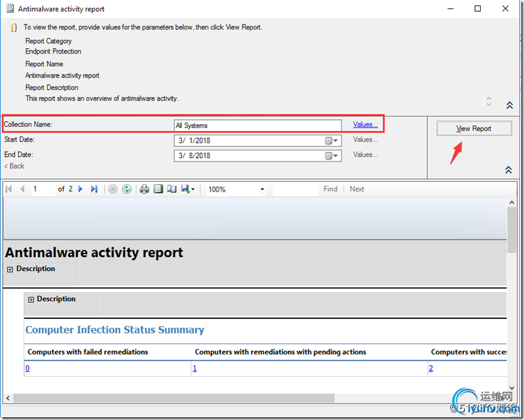Click the vertical scrollbar thumb
This screenshot has height=420, width=524.
[x=511, y=230]
